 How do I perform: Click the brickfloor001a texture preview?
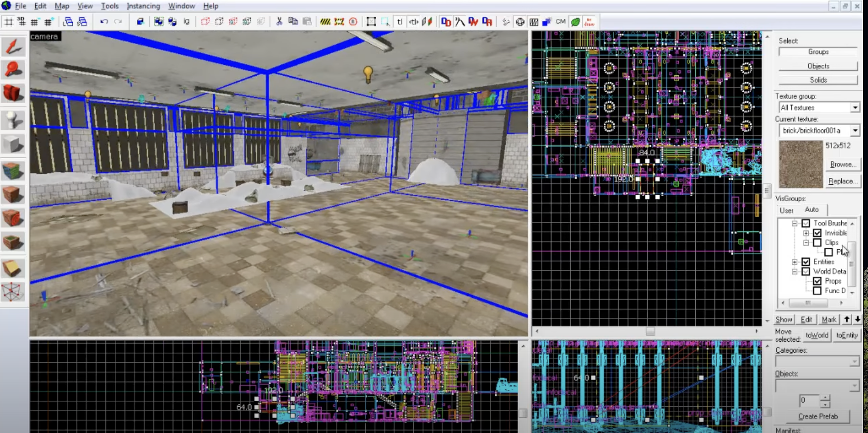800,164
